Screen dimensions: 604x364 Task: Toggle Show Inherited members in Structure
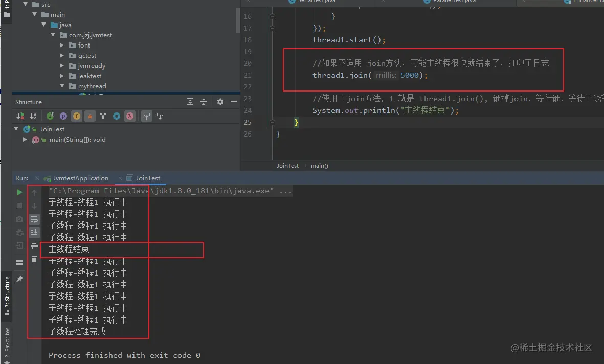click(x=50, y=116)
